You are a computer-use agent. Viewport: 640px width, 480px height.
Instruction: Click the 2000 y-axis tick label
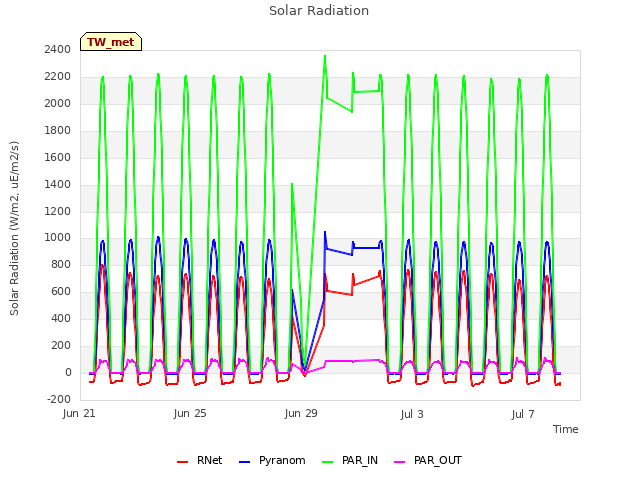tap(58, 103)
